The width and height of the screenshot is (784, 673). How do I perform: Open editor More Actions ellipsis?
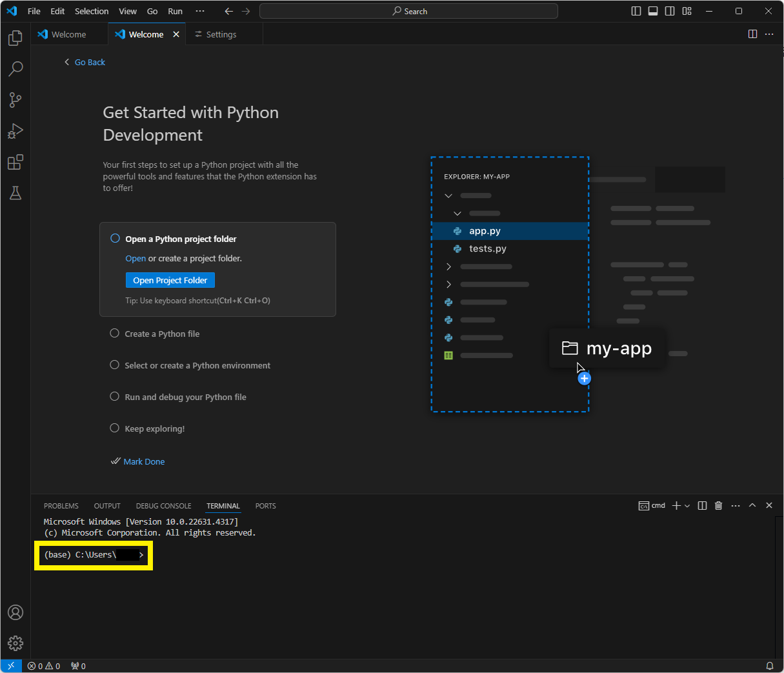tap(769, 34)
